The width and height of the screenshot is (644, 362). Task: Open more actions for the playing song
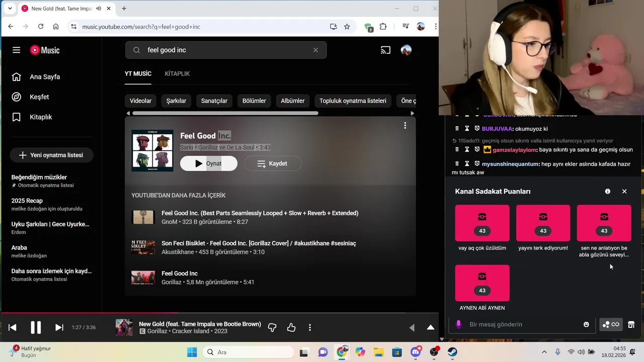(x=310, y=328)
